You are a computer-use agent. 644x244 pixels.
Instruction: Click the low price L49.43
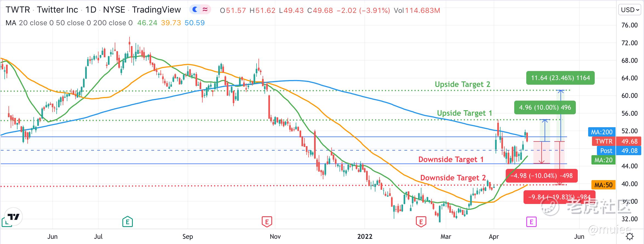tap(291, 10)
